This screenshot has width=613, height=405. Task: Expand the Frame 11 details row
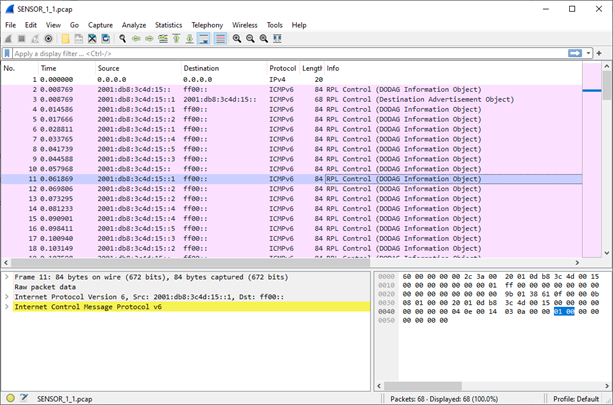pos(7,276)
